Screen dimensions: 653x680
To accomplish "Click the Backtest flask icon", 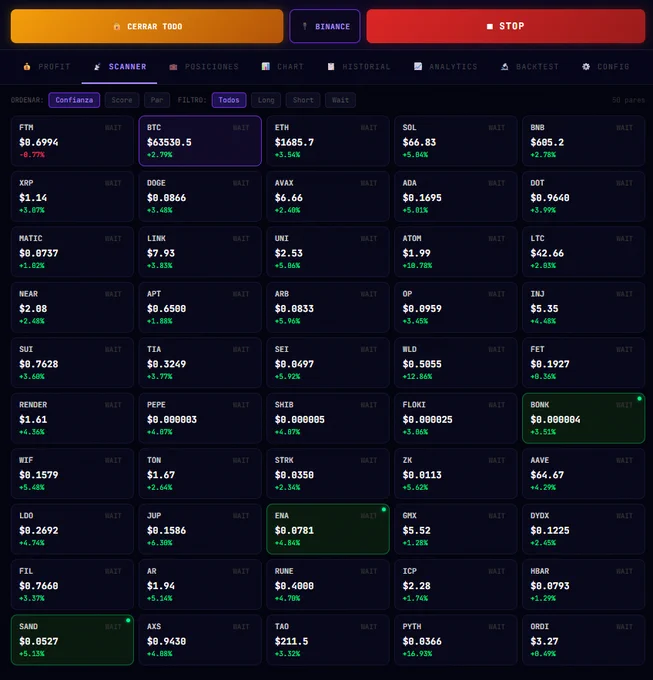I will (505, 67).
